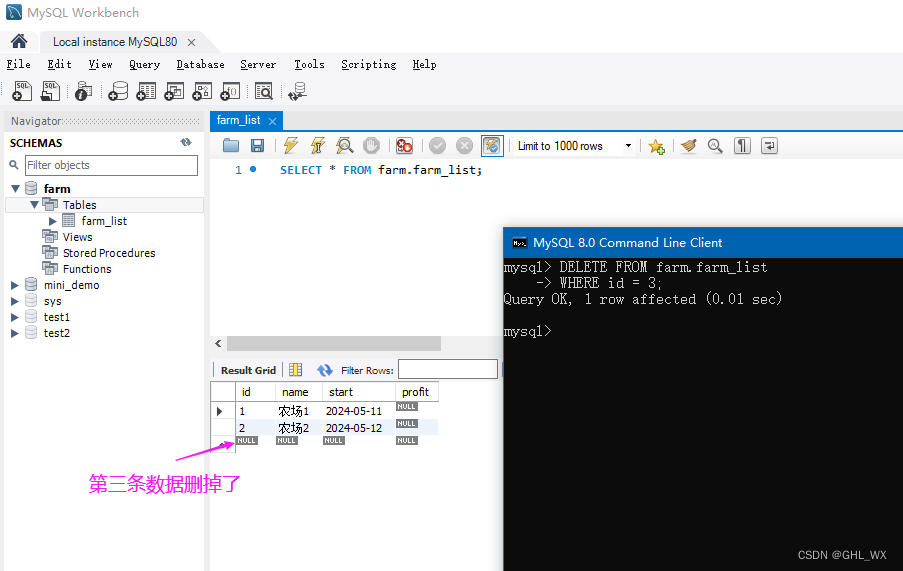Screen dimensions: 903x571
Task: Select Functions under farm schema
Action: click(87, 269)
